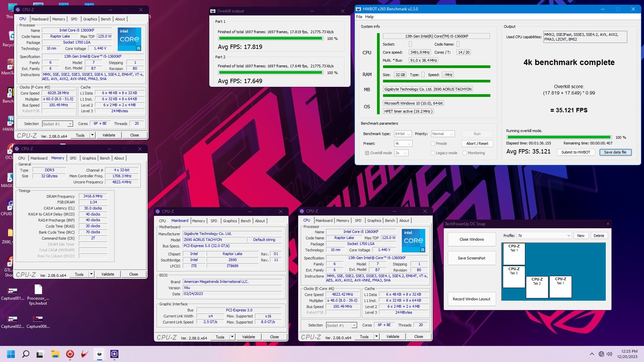
Task: Click Part 1 progress bar in Overkill output
Action: tap(270, 39)
